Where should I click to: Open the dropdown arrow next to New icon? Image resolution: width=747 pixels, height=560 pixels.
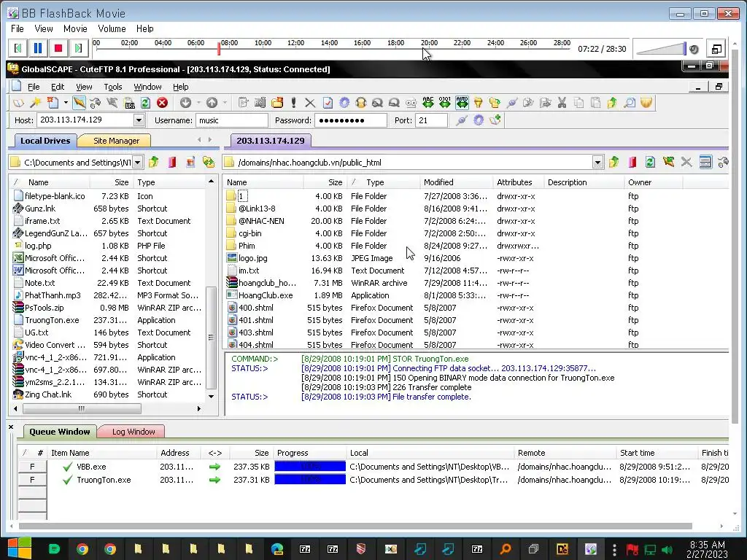pyautogui.click(x=66, y=103)
